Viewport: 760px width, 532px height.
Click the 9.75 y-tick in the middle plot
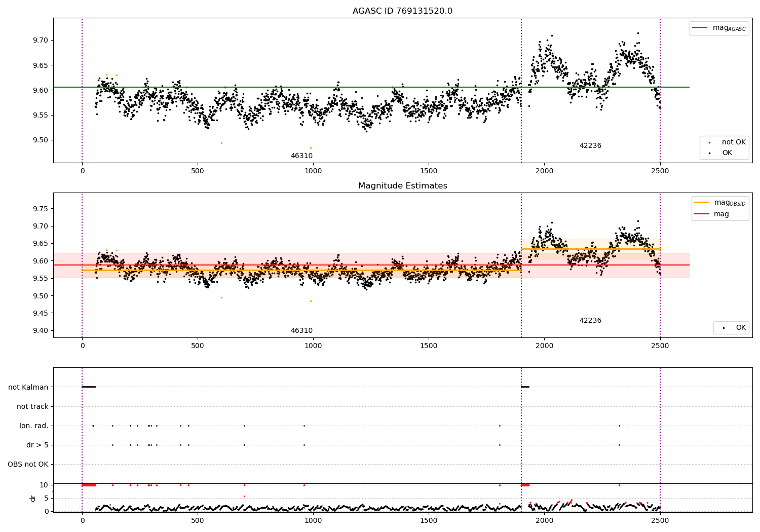pyautogui.click(x=40, y=209)
